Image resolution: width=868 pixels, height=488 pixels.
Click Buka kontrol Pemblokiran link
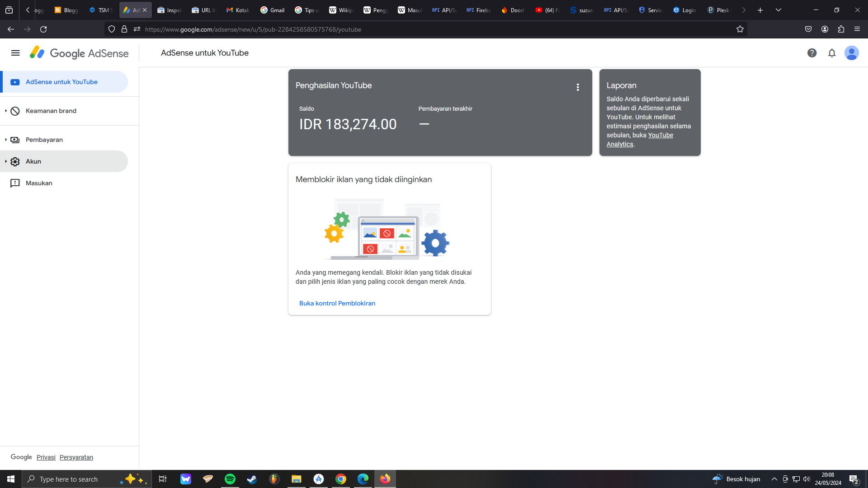pos(337,303)
